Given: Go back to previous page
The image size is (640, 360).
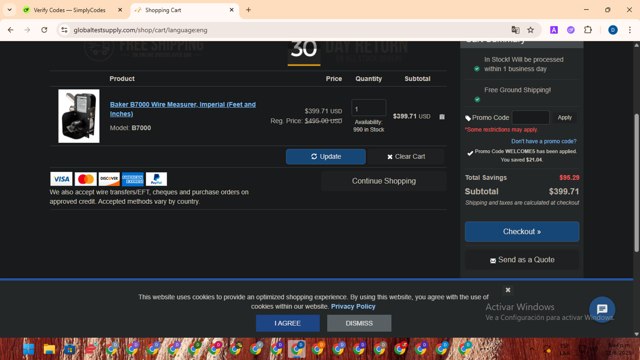Looking at the screenshot, I should (11, 30).
